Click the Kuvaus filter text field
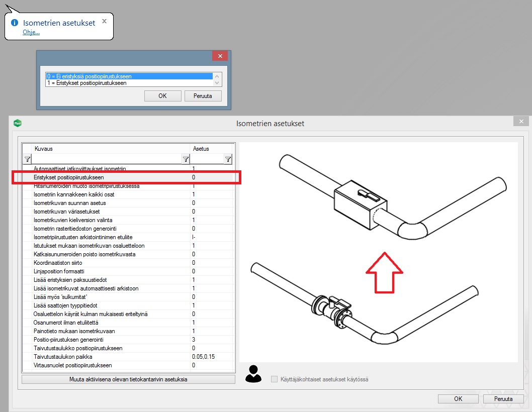Screen dimensions: 532x412 [107, 159]
